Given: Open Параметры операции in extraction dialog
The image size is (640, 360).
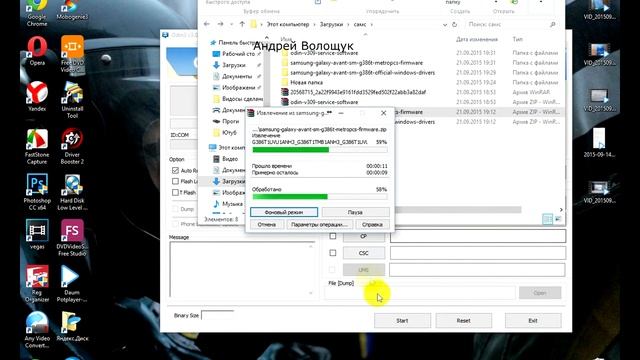Looking at the screenshot, I should 319,224.
